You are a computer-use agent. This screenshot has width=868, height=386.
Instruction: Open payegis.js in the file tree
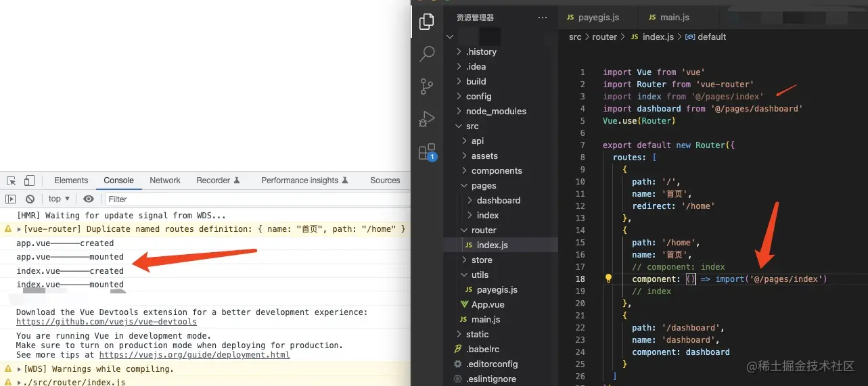501,289
